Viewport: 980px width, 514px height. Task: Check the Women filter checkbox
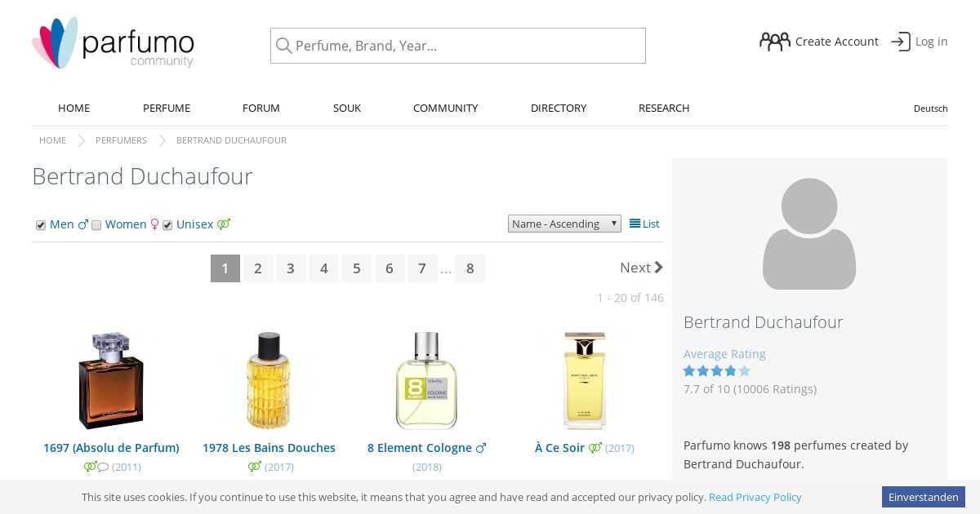point(96,225)
